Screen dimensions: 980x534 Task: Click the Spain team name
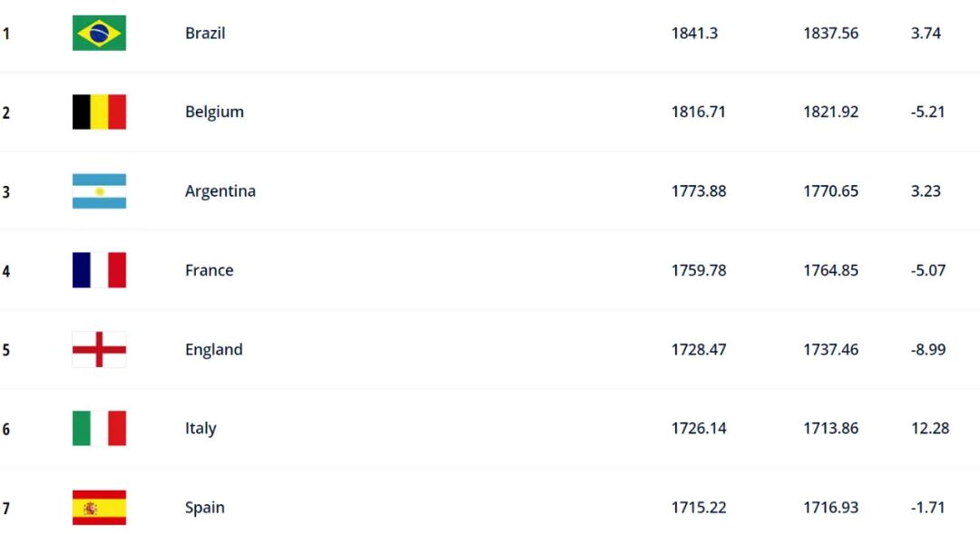click(205, 508)
